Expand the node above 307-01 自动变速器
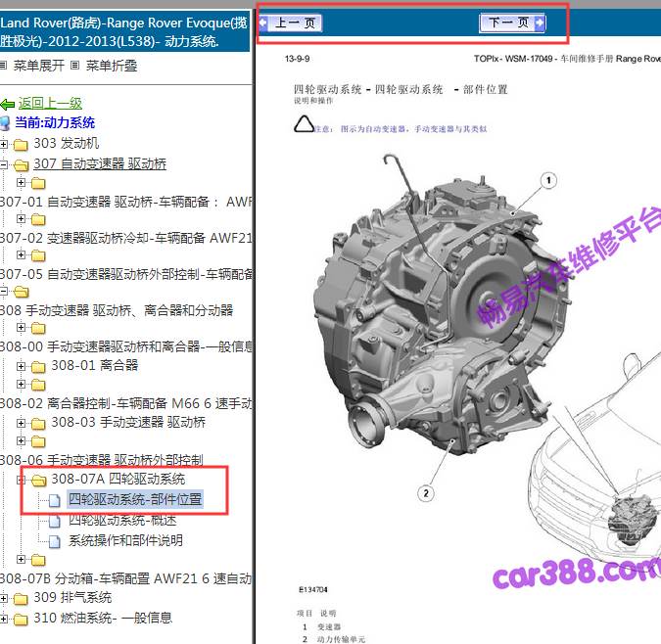661x644 pixels. [21, 182]
